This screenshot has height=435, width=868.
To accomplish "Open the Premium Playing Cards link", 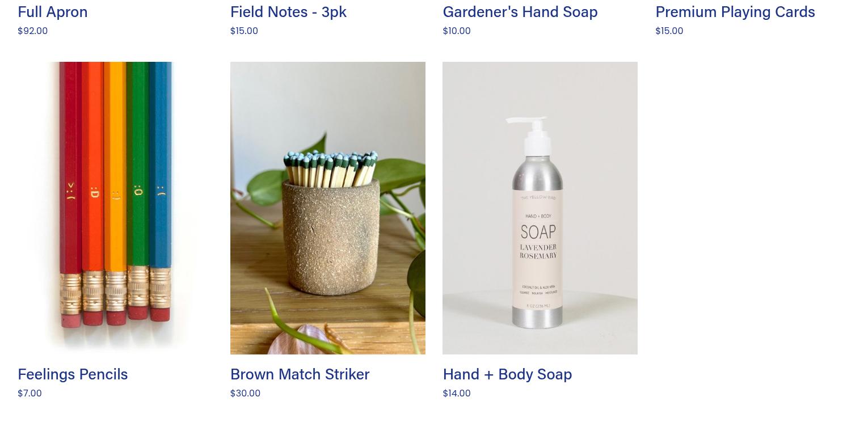I will pos(735,11).
